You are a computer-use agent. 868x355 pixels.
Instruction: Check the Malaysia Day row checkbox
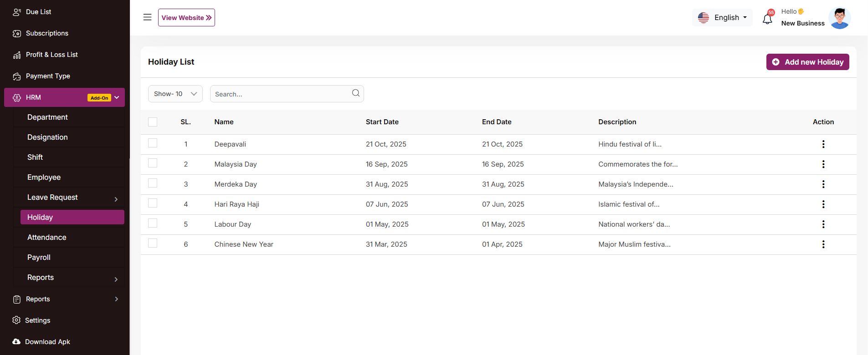coord(153,163)
